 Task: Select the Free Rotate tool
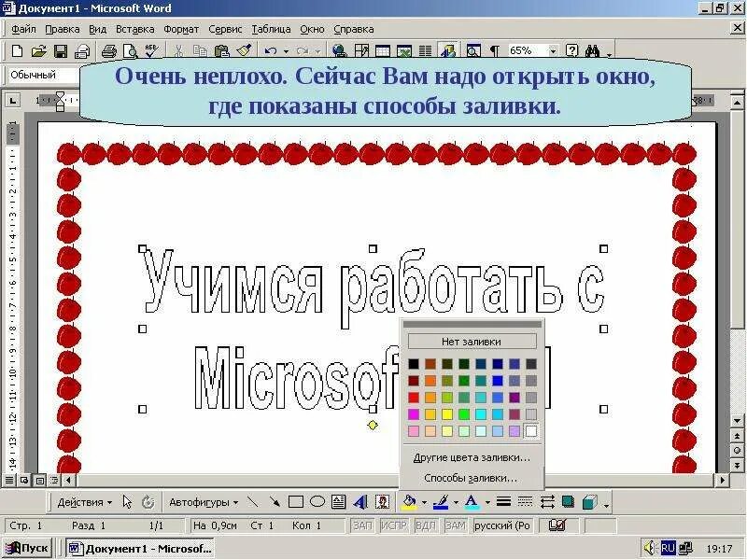[x=148, y=502]
